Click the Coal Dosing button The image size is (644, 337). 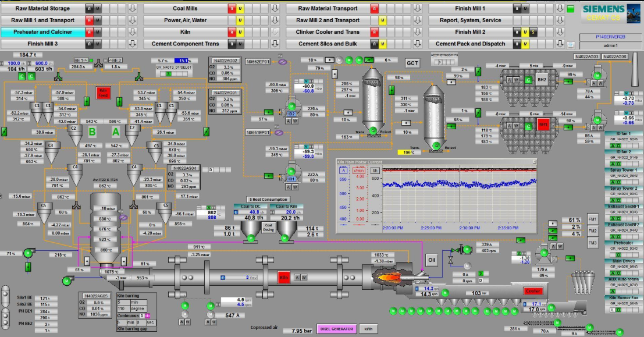point(268,227)
